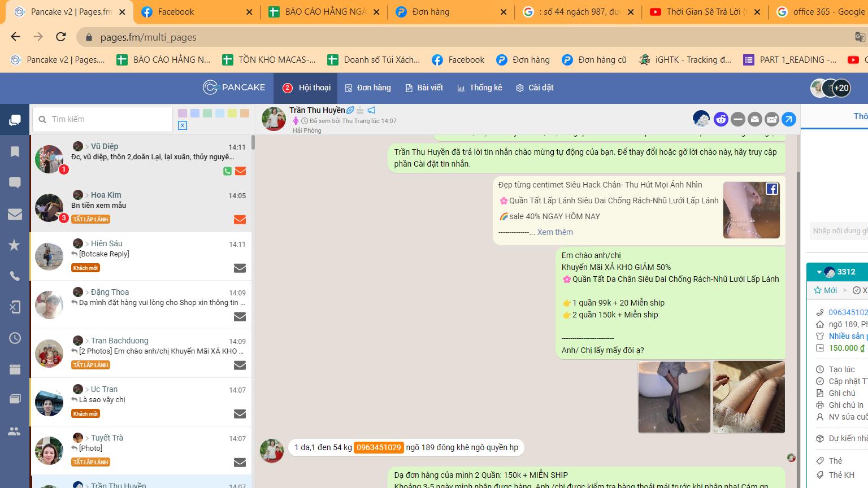
Task: Toggle the read envelope on Hiên Sáu conversation
Action: [x=240, y=268]
